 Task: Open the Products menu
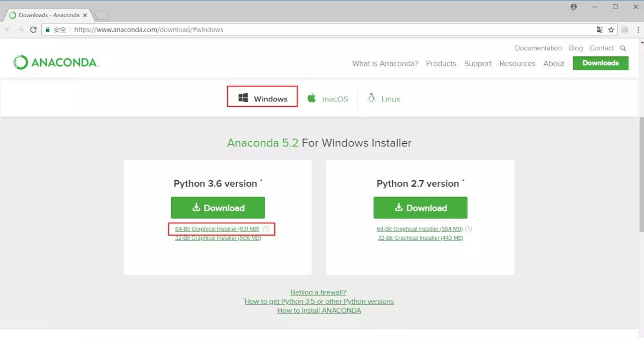pos(441,63)
